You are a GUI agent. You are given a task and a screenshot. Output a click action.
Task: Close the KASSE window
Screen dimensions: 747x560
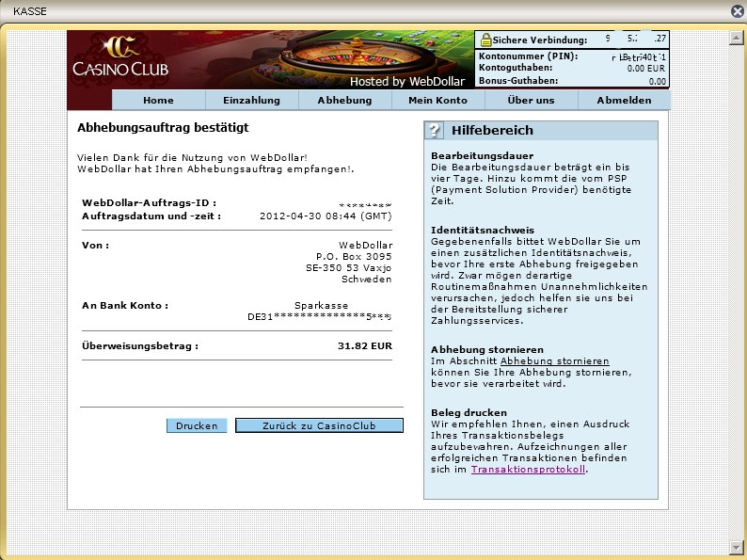coord(737,11)
